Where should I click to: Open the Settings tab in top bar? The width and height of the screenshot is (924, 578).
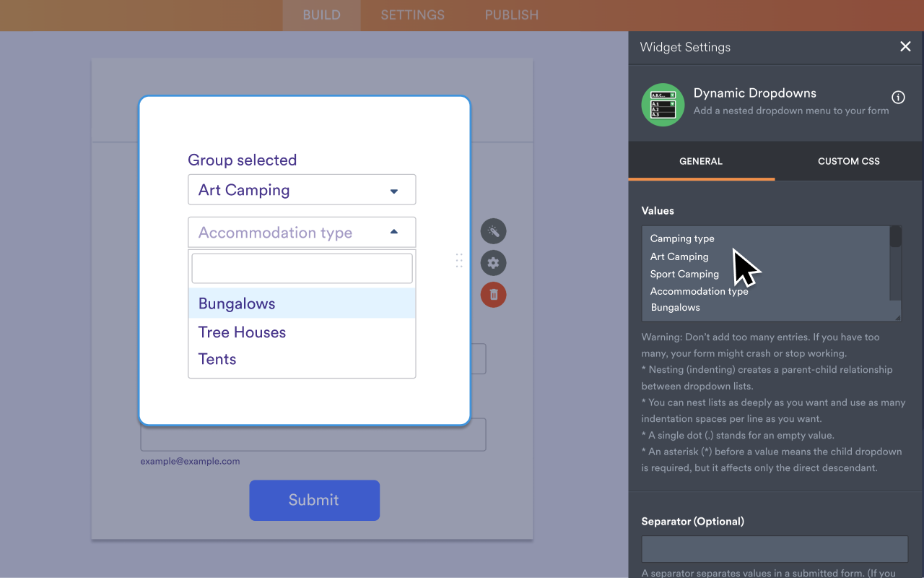pyautogui.click(x=412, y=15)
